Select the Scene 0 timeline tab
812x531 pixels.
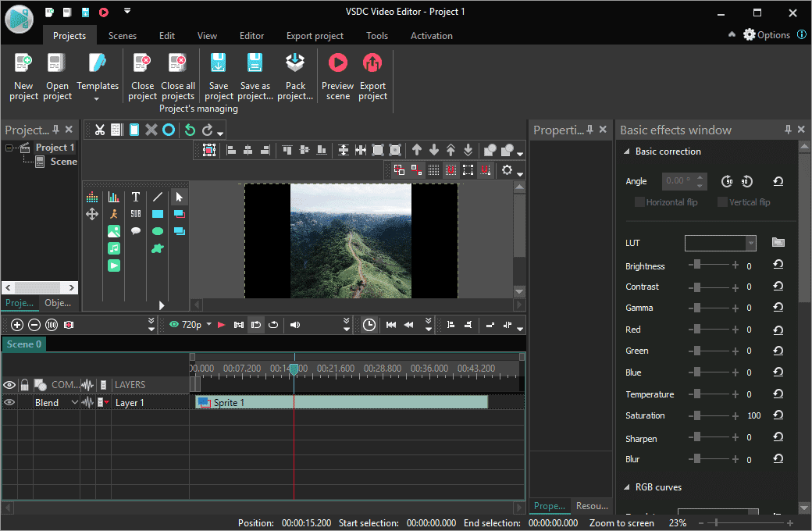(x=24, y=344)
